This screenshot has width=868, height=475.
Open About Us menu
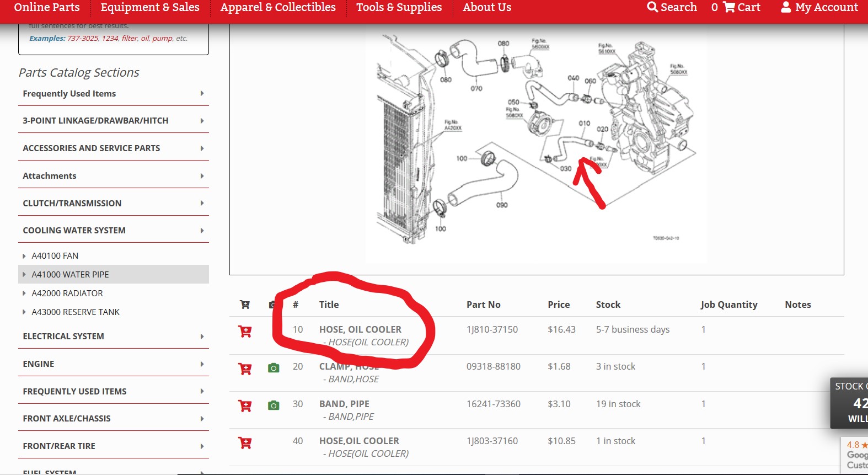point(487,7)
